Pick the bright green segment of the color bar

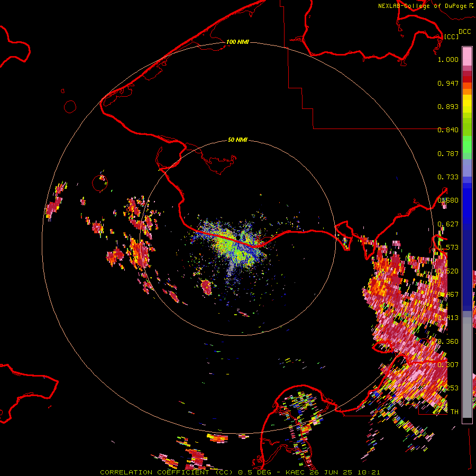(x=467, y=144)
